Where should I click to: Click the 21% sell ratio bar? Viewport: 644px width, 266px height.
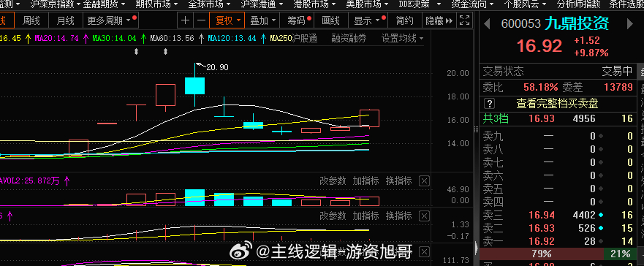(620, 254)
